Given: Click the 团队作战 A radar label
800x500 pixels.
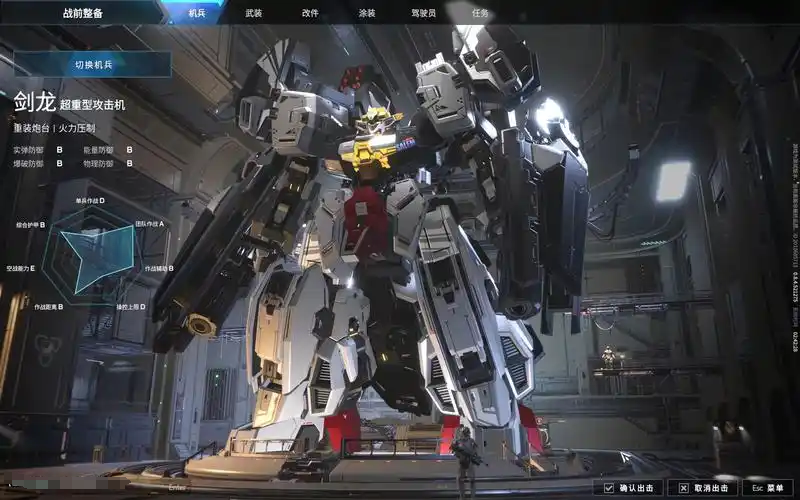Looking at the screenshot, I should [x=149, y=223].
